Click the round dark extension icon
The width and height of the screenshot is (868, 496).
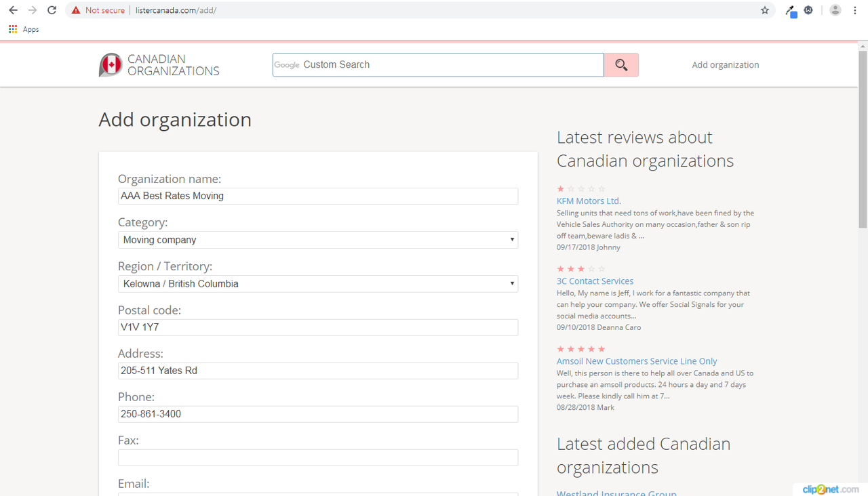coord(808,10)
